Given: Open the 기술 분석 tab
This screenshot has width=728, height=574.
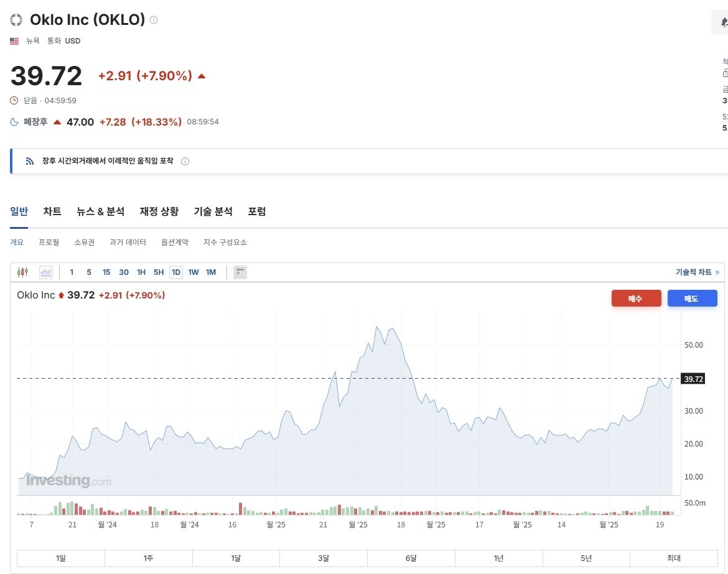Looking at the screenshot, I should 213,211.
